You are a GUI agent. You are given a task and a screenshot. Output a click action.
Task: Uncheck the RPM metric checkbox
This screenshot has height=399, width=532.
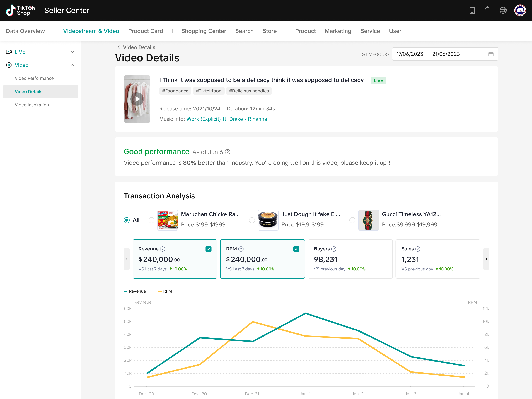tap(296, 249)
